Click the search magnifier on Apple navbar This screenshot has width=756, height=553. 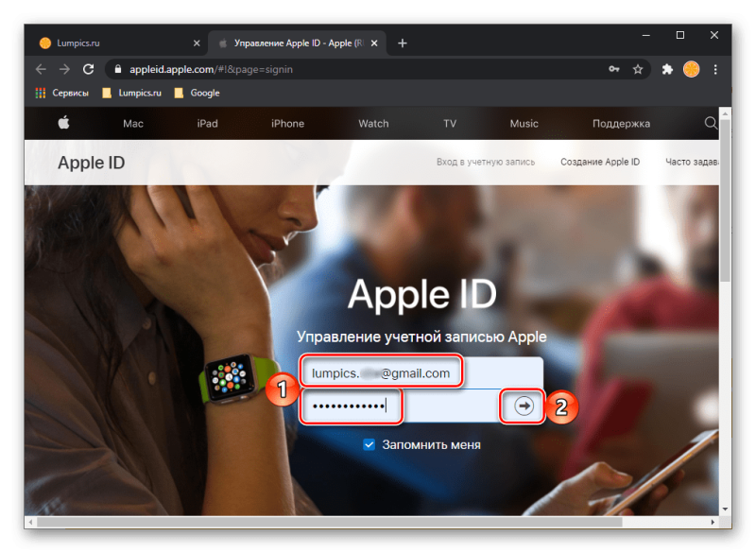[x=711, y=123]
